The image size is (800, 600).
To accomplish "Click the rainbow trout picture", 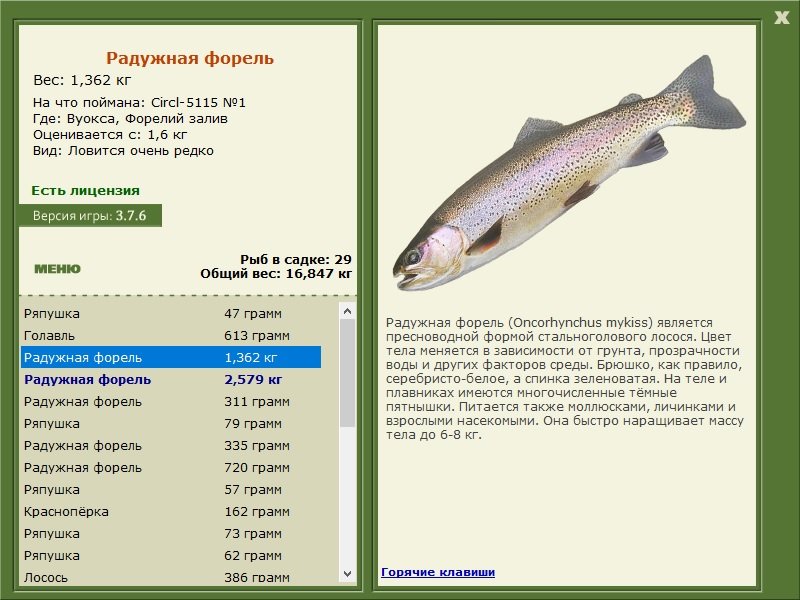I will tap(568, 174).
